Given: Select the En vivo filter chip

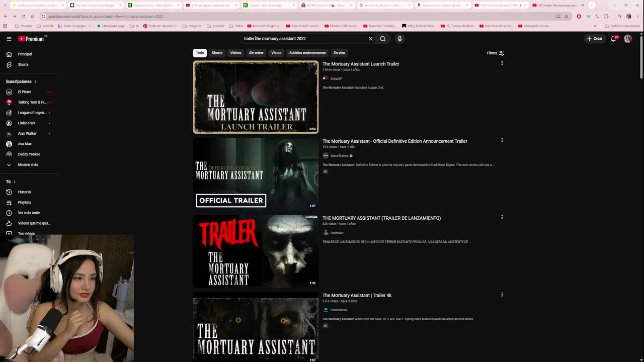Looking at the screenshot, I should click(339, 53).
